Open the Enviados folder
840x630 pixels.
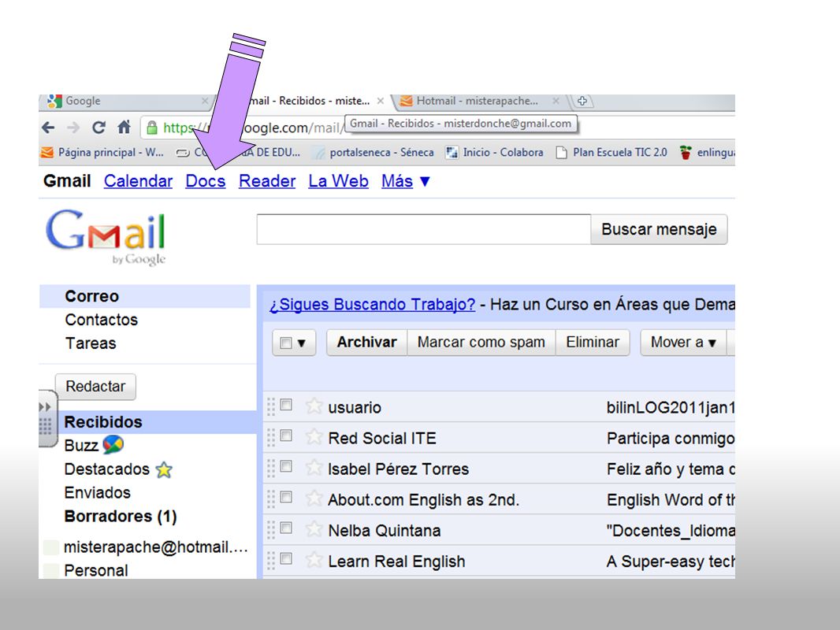[98, 492]
